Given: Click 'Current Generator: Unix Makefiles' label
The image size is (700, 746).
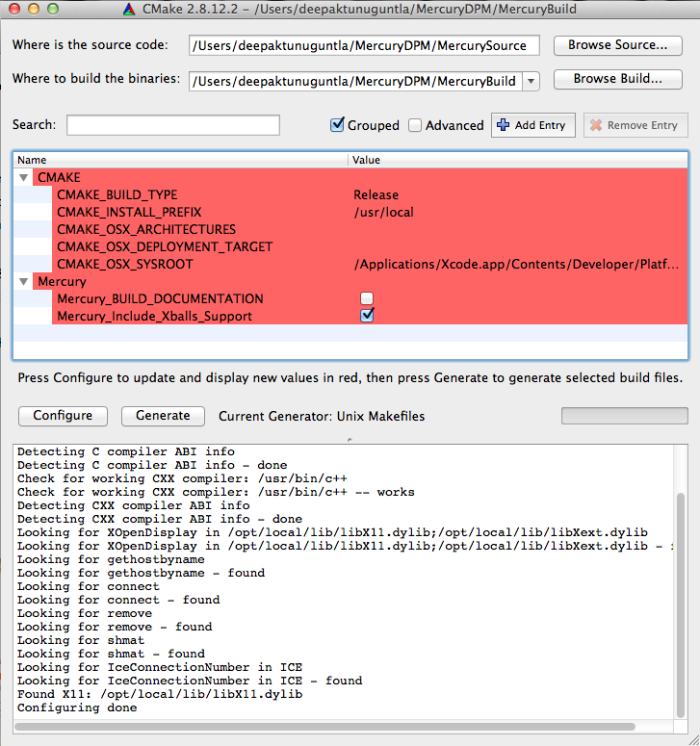Looking at the screenshot, I should point(322,416).
